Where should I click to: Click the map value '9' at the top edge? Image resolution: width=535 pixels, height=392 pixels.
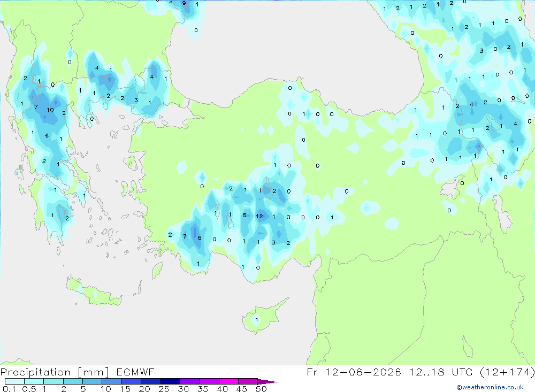coord(184,3)
